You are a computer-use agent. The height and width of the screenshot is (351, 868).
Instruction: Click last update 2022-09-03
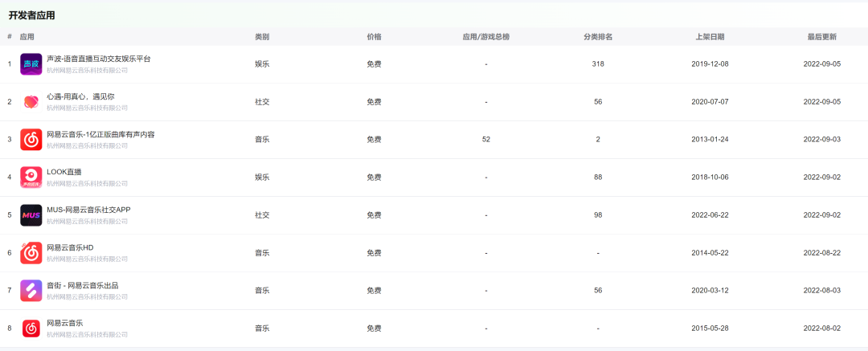click(x=822, y=140)
